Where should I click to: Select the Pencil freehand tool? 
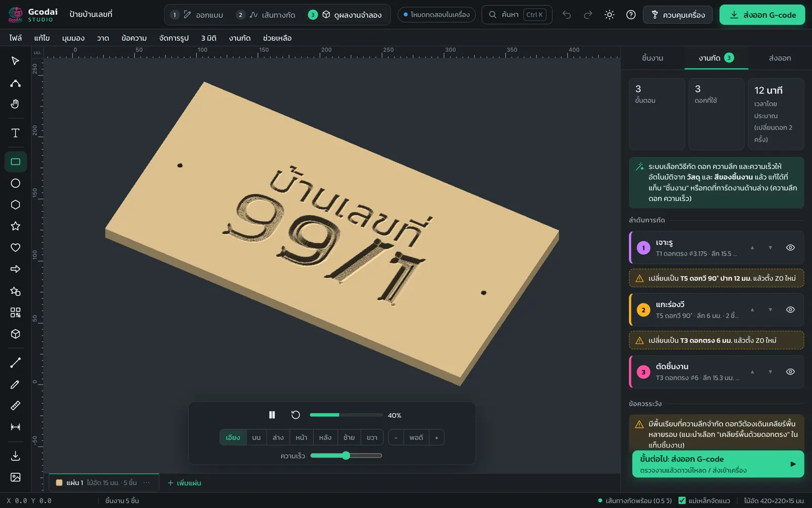(x=15, y=385)
